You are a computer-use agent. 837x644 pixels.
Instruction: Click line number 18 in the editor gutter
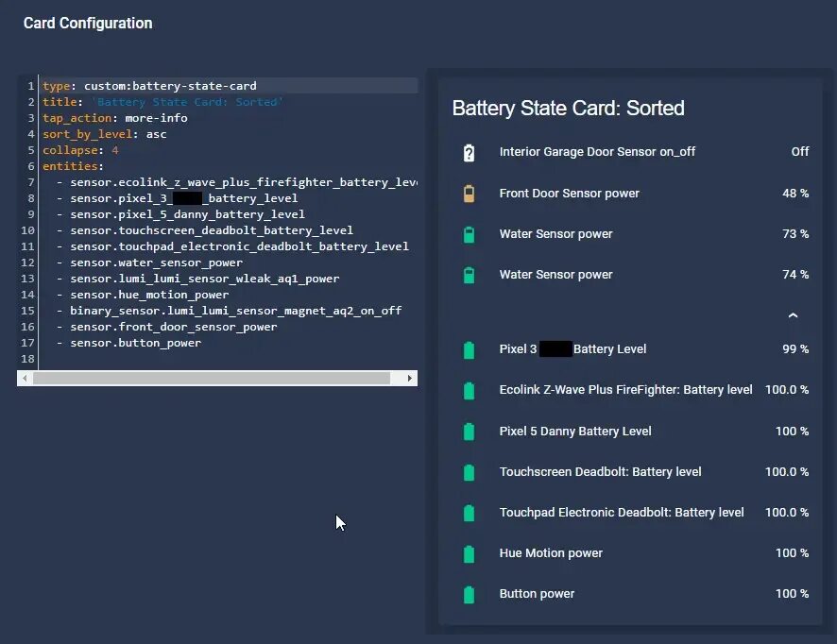tap(30, 359)
